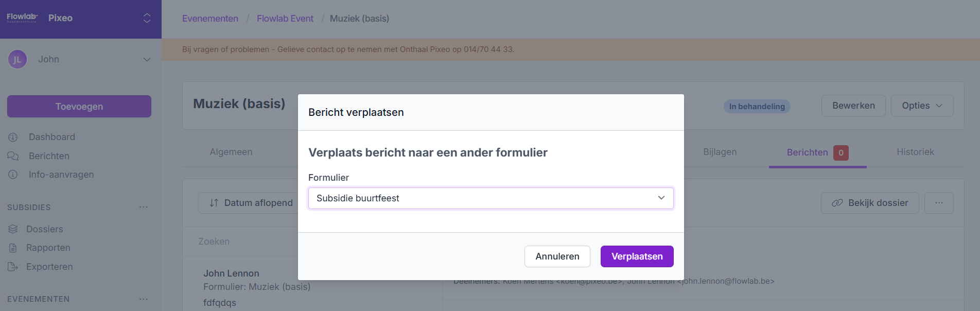The height and width of the screenshot is (311, 980).
Task: Click the three-dots menu next to Subsidies
Action: pos(144,207)
